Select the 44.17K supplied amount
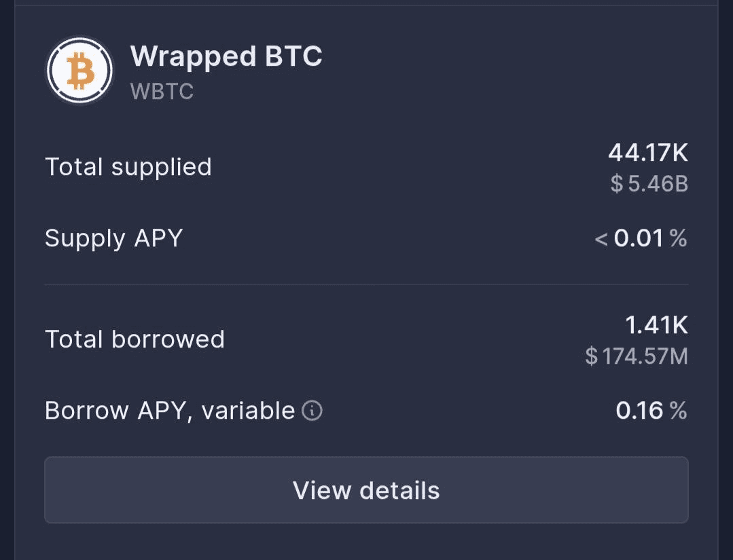This screenshot has width=733, height=560. (648, 153)
